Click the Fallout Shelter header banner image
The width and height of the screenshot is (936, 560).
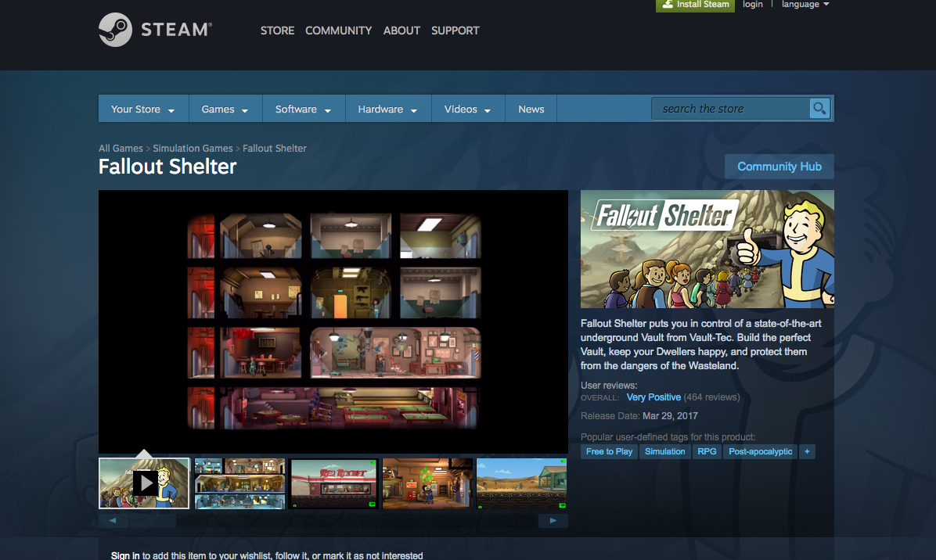click(x=707, y=249)
